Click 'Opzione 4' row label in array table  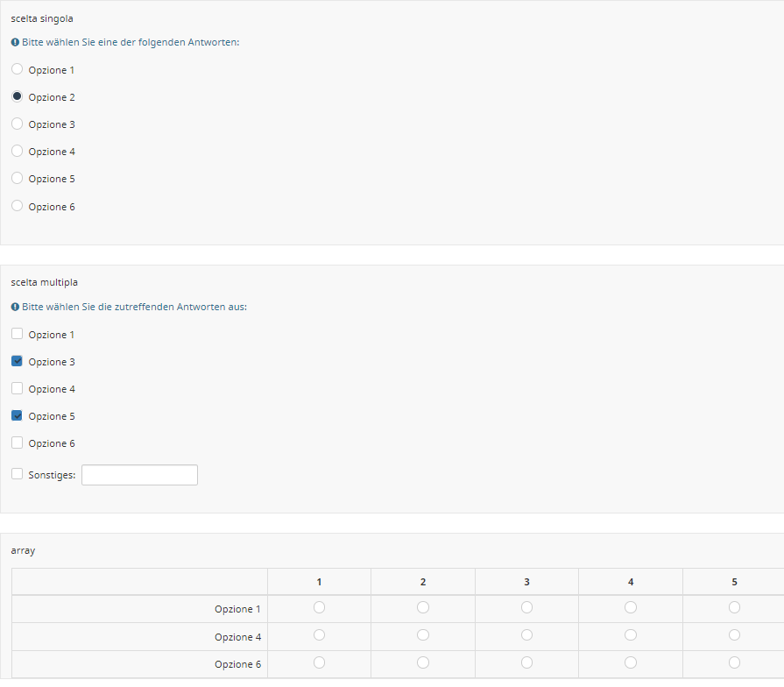(x=237, y=637)
